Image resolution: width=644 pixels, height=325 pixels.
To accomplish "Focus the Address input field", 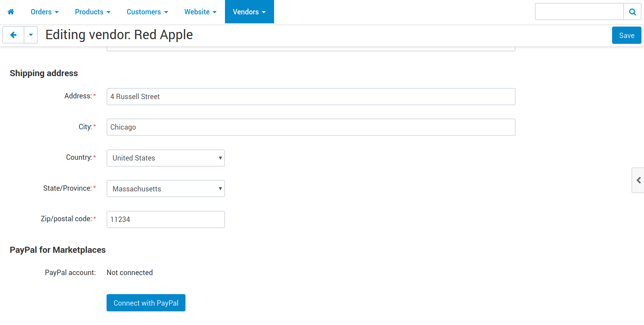I will tap(311, 97).
